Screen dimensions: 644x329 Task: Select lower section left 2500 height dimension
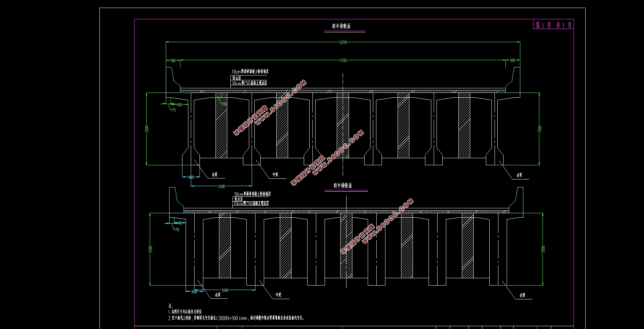point(150,249)
